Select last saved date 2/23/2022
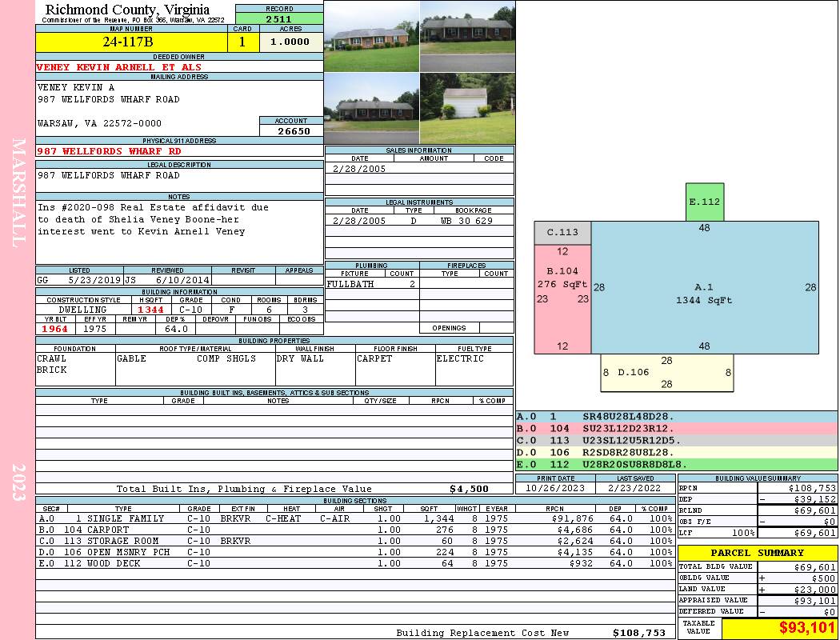Screen dimensions: 840x640 [635, 488]
